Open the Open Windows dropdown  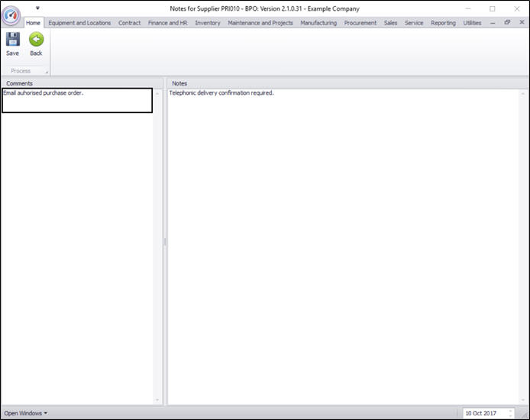point(26,413)
